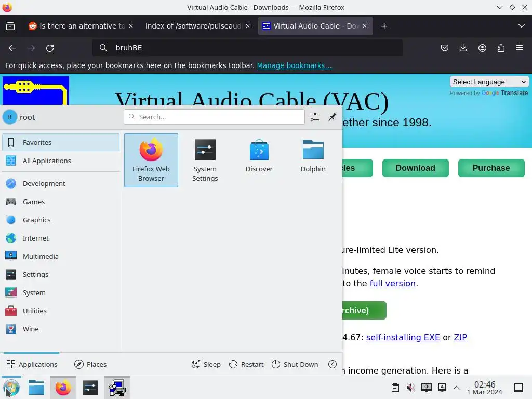The image size is (532, 399).
Task: Click the address bar containing bruhBE
Action: [247, 48]
